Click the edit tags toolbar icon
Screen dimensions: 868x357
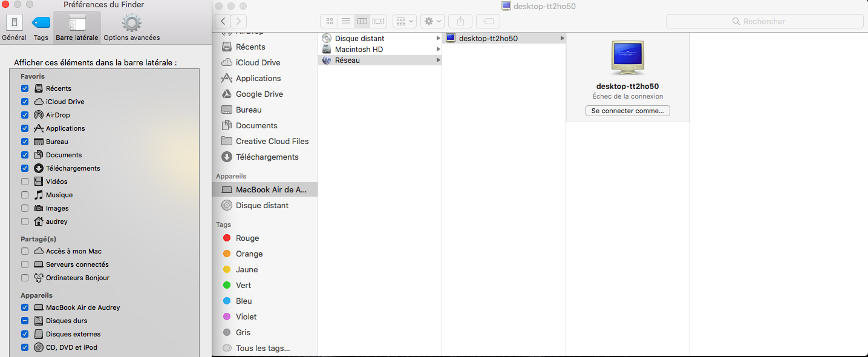coord(488,21)
